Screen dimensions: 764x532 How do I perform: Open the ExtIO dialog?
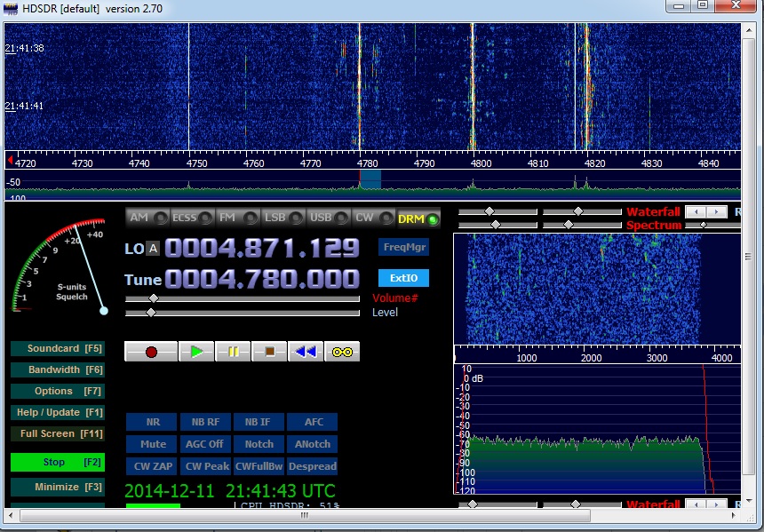click(403, 278)
